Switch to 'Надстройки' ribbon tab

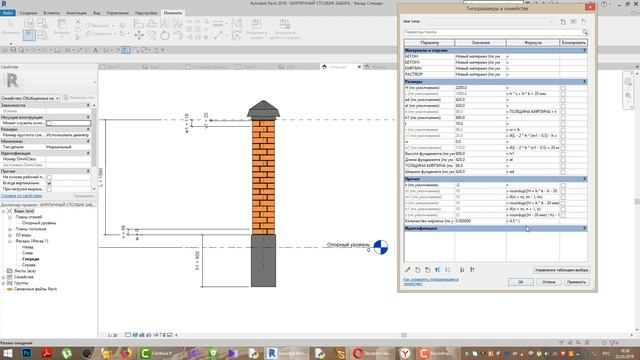(146, 13)
